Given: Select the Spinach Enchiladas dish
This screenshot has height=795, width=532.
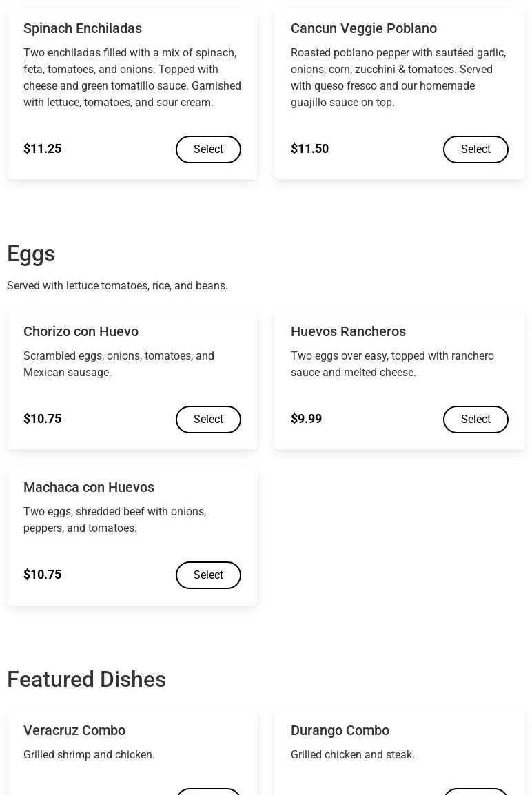Looking at the screenshot, I should pos(208,149).
